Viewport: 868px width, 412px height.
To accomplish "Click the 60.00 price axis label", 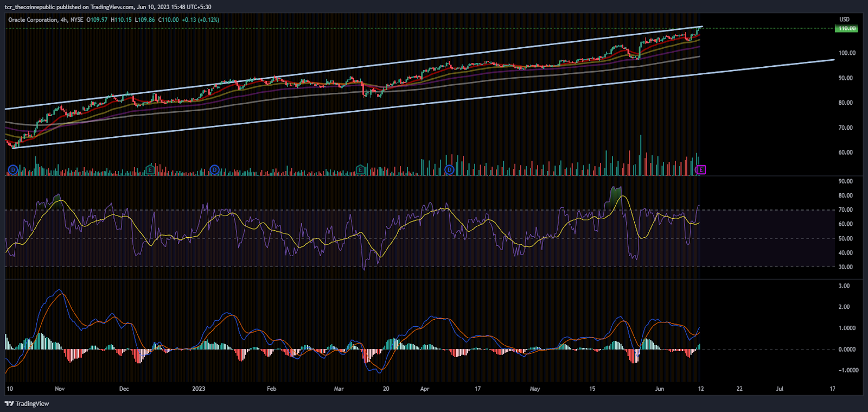I will (x=845, y=153).
